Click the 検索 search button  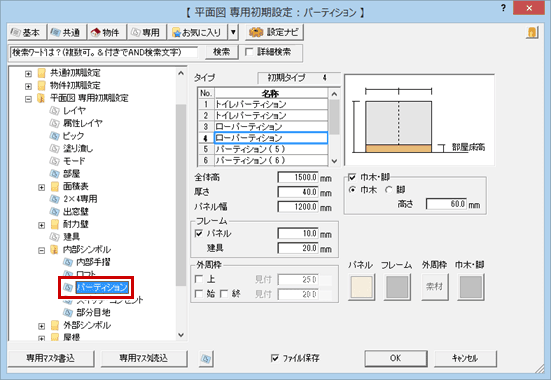coord(222,52)
